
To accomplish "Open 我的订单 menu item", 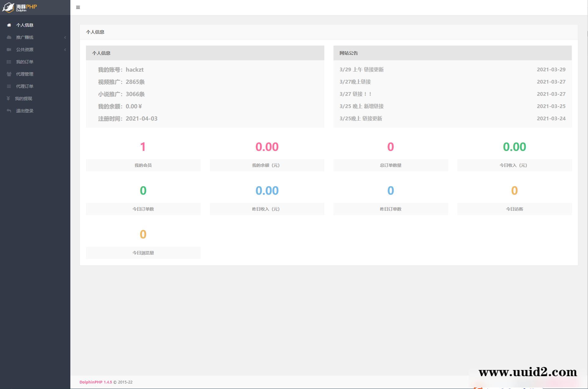I will pos(25,62).
